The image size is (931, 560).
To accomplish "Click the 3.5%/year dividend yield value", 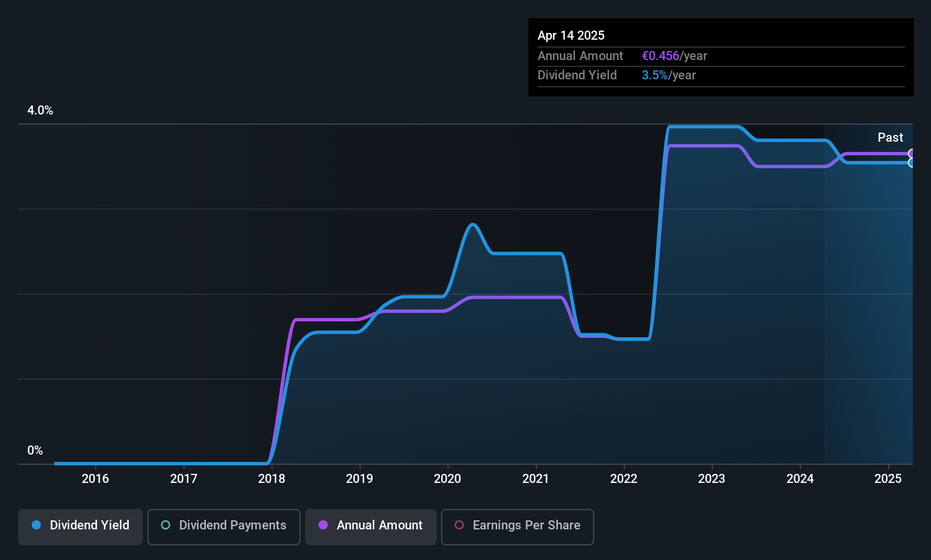I will pos(668,75).
